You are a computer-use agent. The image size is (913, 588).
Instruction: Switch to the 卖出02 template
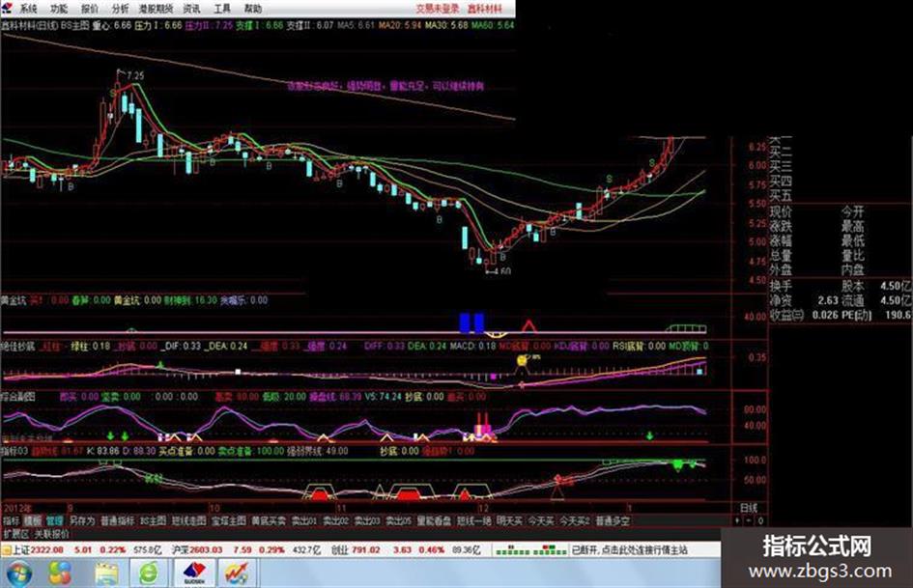(x=335, y=520)
